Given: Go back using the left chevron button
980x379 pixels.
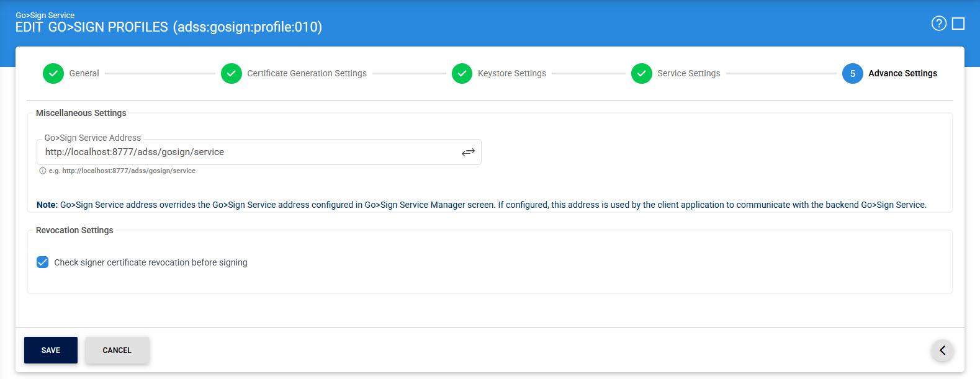Looking at the screenshot, I should (x=942, y=350).
